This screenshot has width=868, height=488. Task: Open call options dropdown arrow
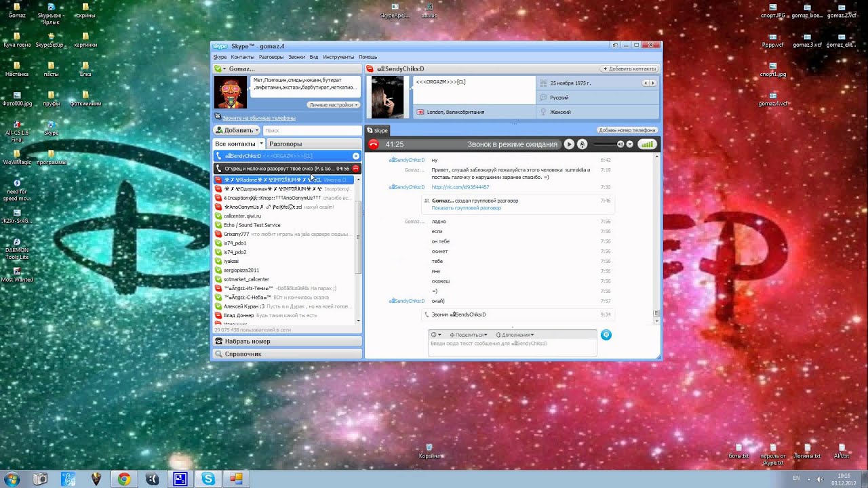629,144
